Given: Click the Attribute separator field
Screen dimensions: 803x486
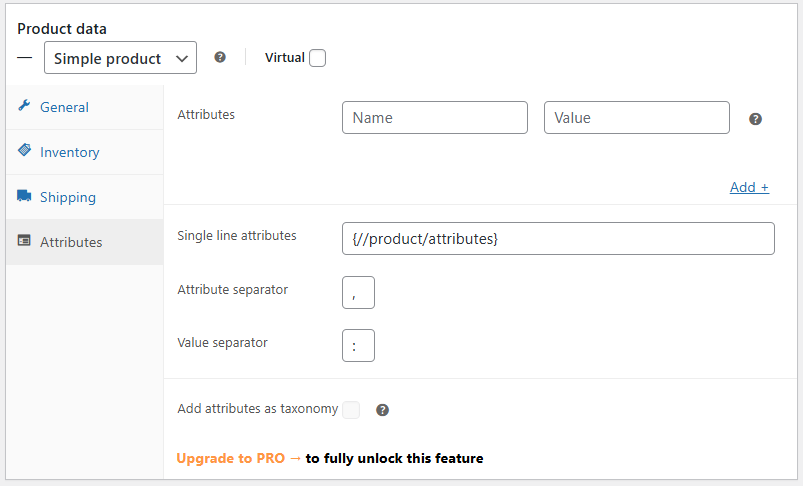Looking at the screenshot, I should 358,293.
